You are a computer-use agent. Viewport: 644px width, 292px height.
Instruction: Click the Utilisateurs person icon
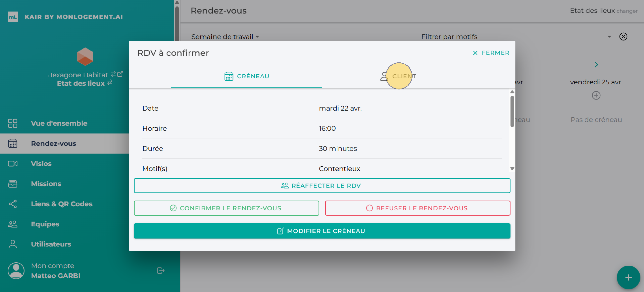click(x=12, y=244)
